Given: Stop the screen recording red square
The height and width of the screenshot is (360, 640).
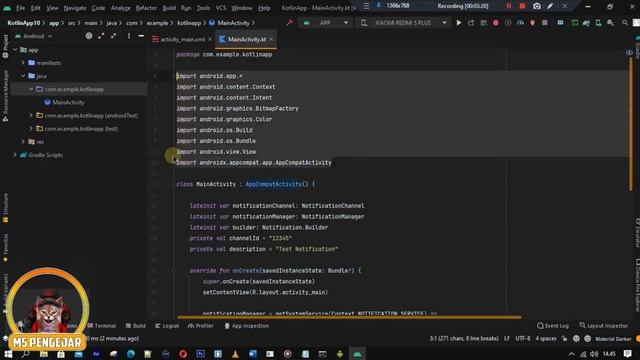Looking at the screenshot, I should coord(522,6).
